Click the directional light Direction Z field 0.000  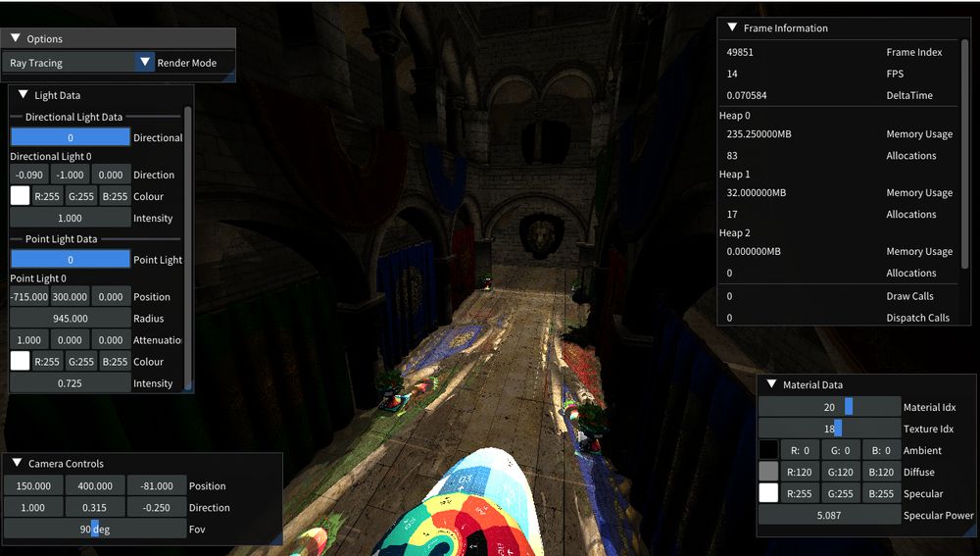click(111, 175)
